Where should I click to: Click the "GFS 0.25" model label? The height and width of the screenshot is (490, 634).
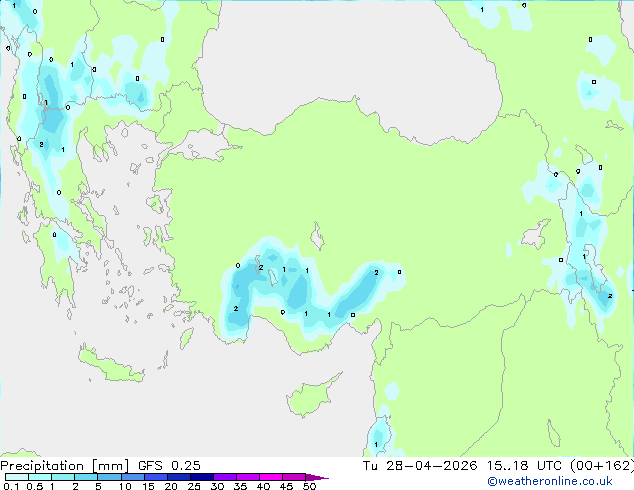(x=169, y=466)
